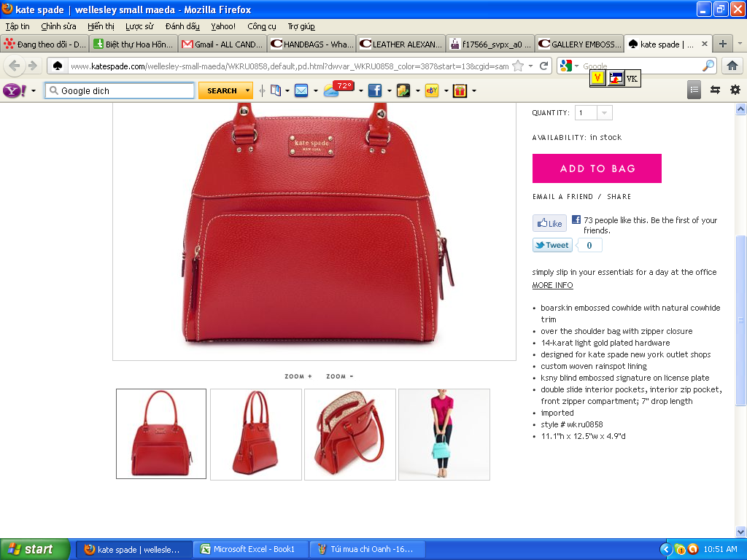Switch to the Gmail - ALL CAND tab

pos(222,44)
